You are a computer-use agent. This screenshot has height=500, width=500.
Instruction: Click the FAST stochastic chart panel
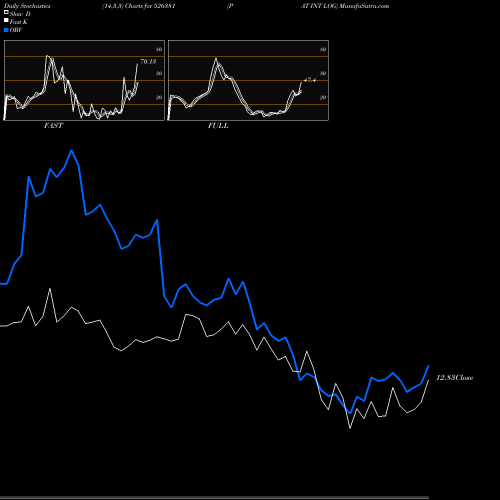coord(84,80)
